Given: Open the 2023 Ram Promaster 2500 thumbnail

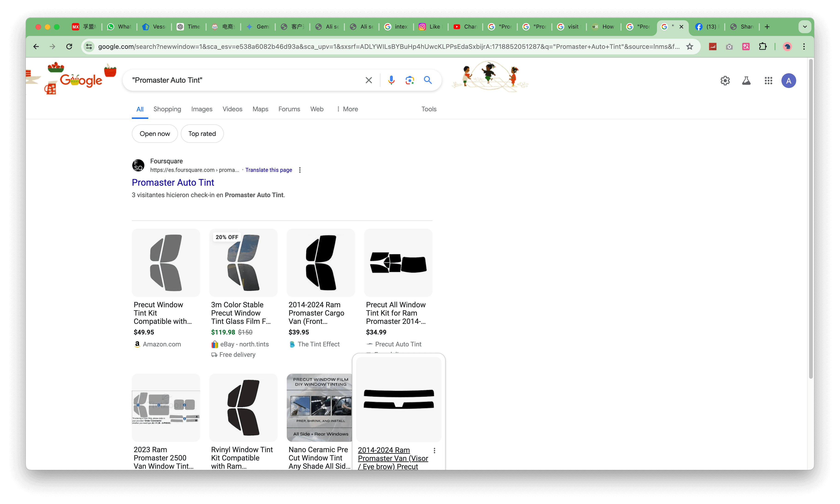Looking at the screenshot, I should (166, 407).
